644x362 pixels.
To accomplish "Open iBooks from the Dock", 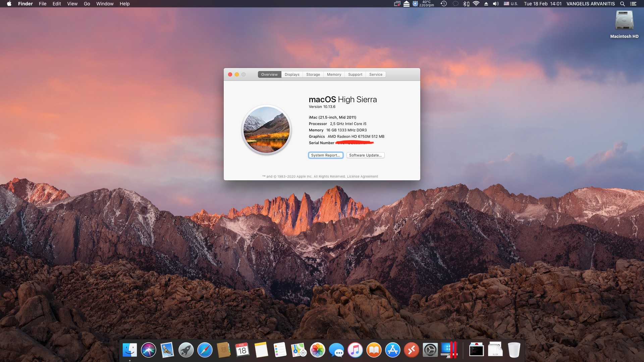I will click(x=374, y=350).
